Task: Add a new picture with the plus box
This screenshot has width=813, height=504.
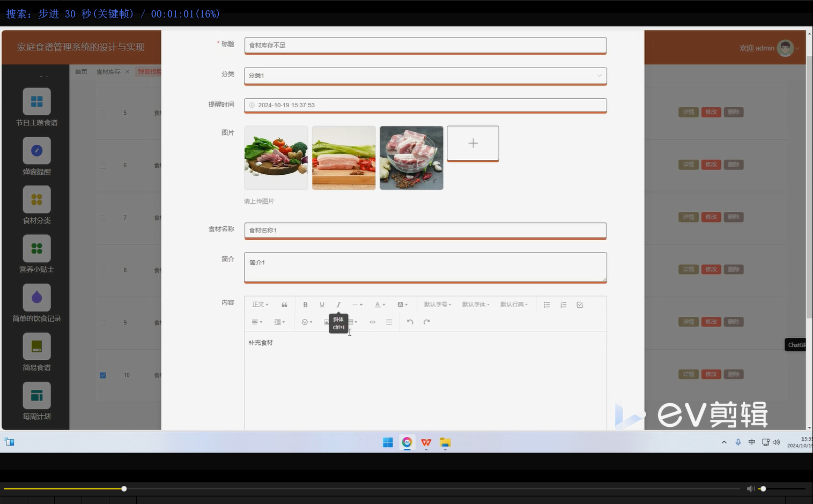Action: pos(473,143)
